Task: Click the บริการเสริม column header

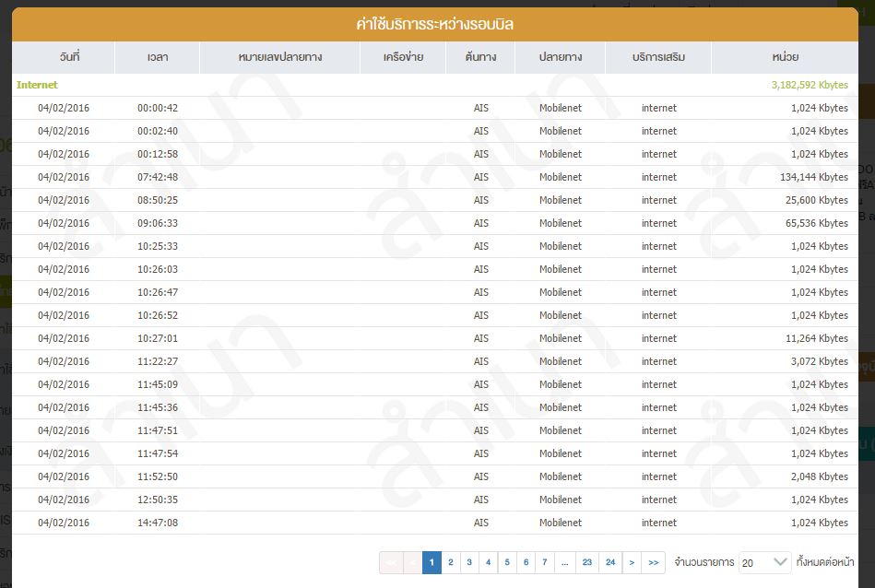Action: click(658, 57)
